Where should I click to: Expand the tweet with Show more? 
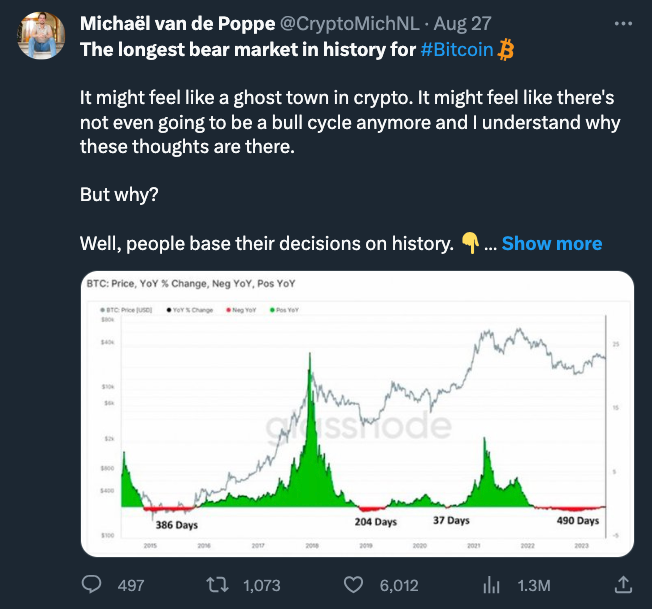[x=551, y=243]
